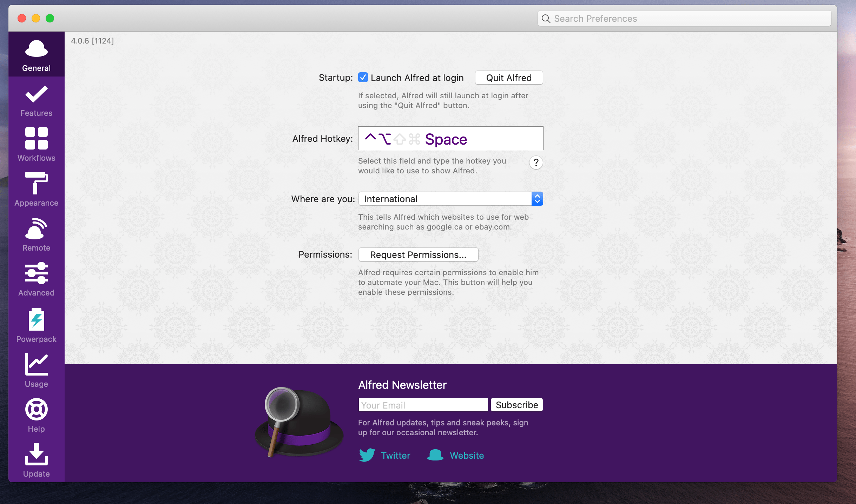Open the Features section
Viewport: 856px width, 504px height.
(36, 100)
